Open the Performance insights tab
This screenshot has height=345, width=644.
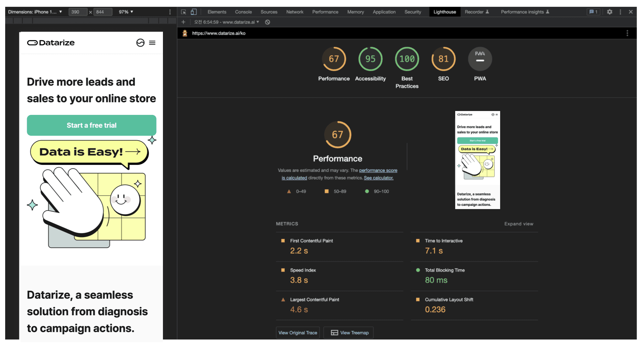tap(525, 12)
